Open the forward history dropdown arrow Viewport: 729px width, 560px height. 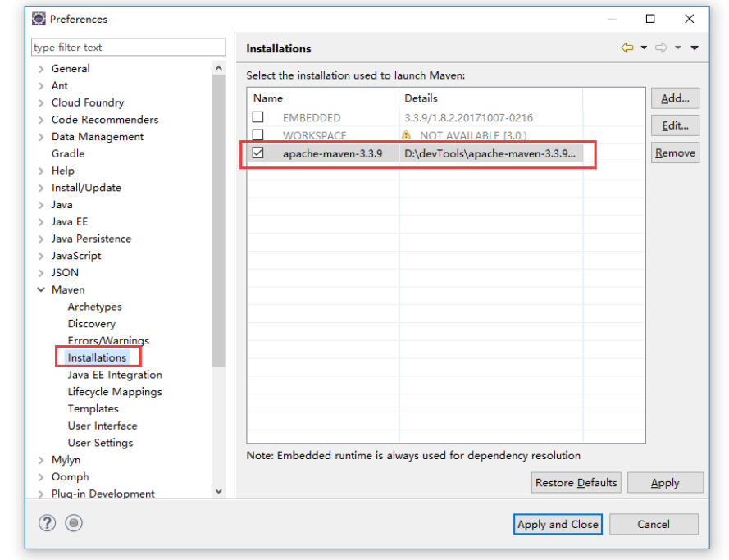pos(678,48)
